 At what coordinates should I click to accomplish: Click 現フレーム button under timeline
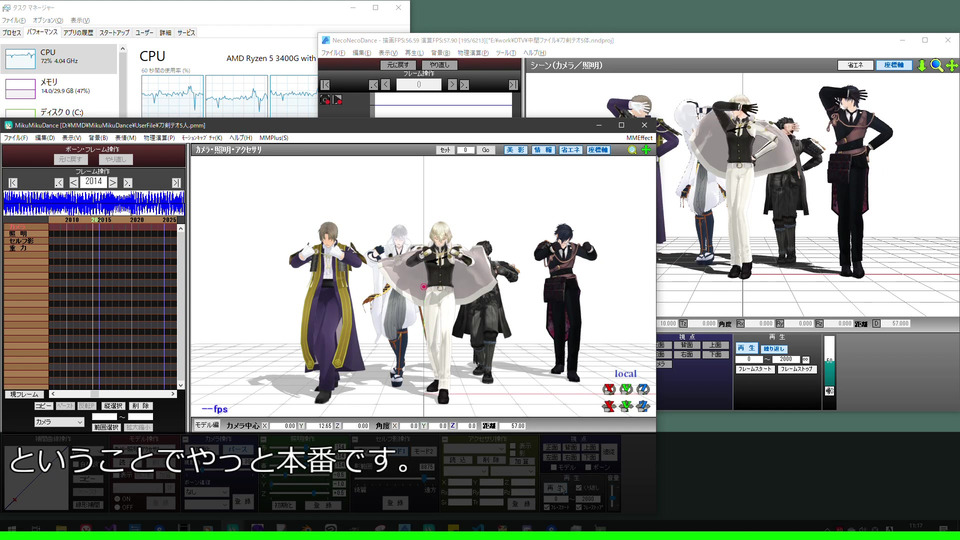[x=24, y=394]
